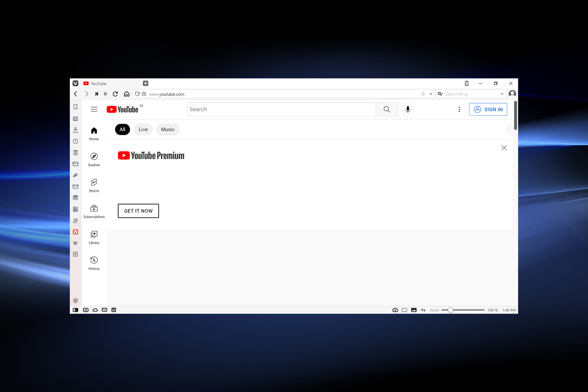Screen dimensions: 588x392
Task: Open Window panel in sidebar
Action: pyautogui.click(x=75, y=164)
